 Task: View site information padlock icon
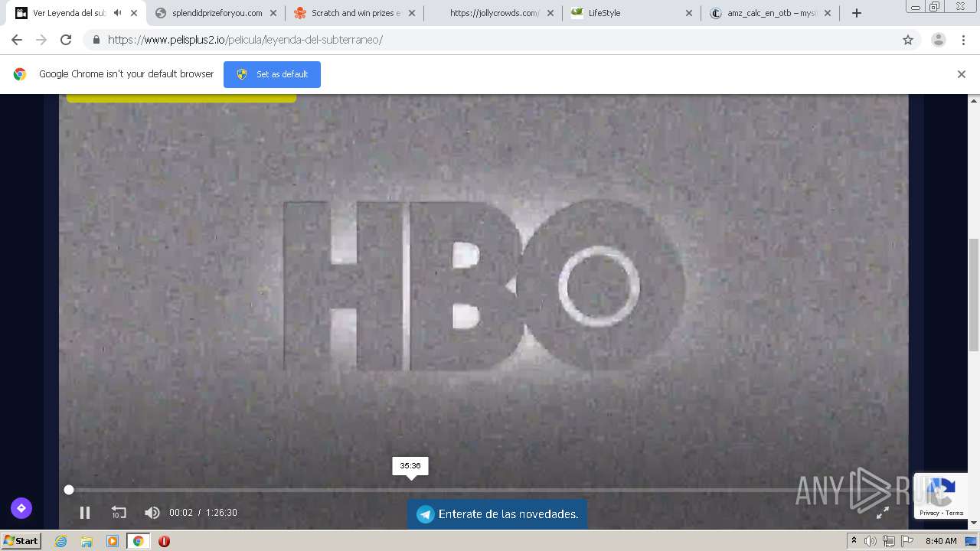click(x=96, y=40)
